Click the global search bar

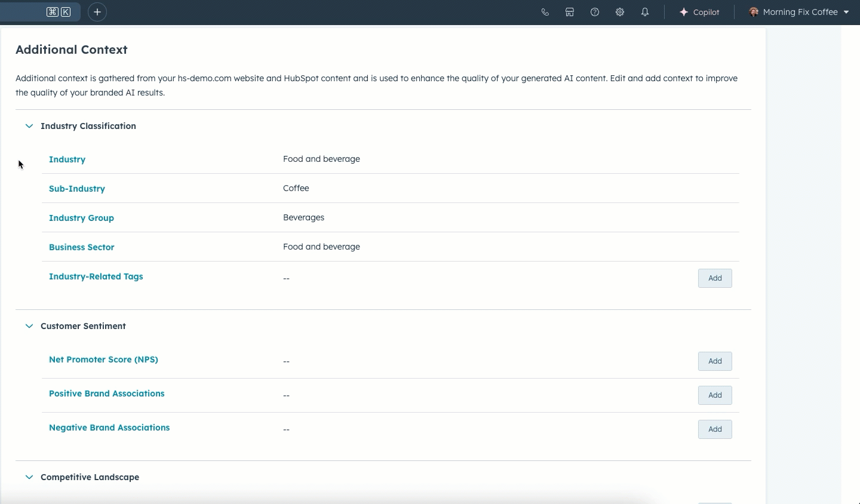click(x=40, y=12)
